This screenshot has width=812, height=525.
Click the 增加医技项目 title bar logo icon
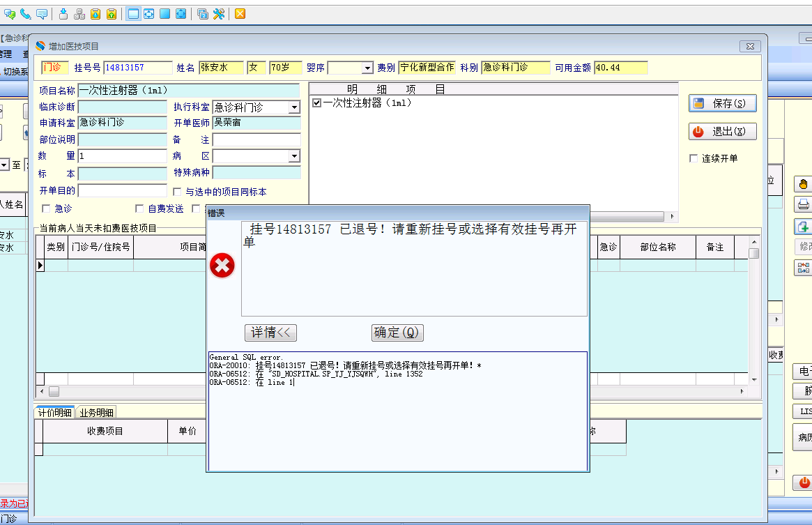pyautogui.click(x=40, y=46)
